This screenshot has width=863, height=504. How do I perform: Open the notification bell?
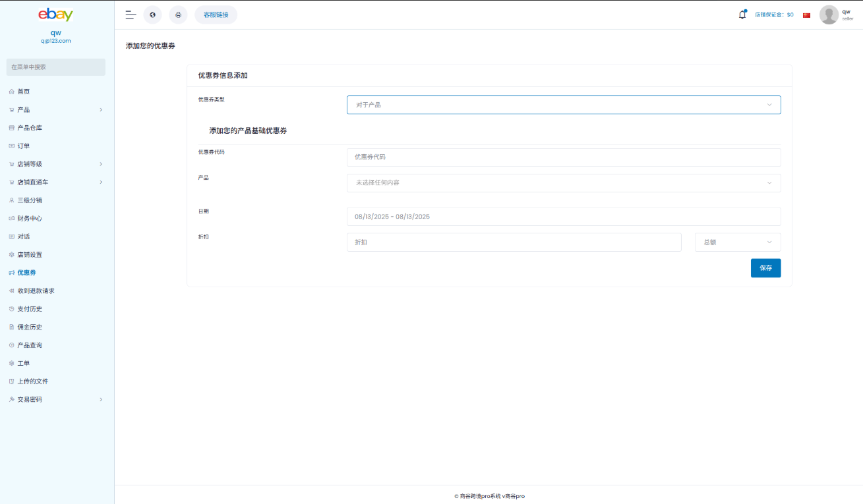[742, 14]
